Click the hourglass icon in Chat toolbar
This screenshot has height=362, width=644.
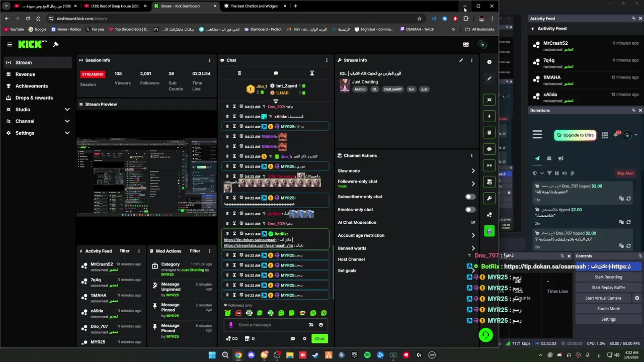click(x=312, y=73)
